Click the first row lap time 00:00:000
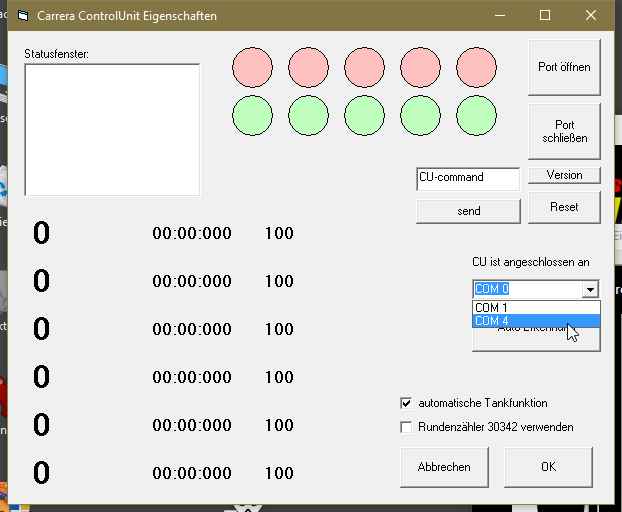This screenshot has height=512, width=622. click(192, 233)
